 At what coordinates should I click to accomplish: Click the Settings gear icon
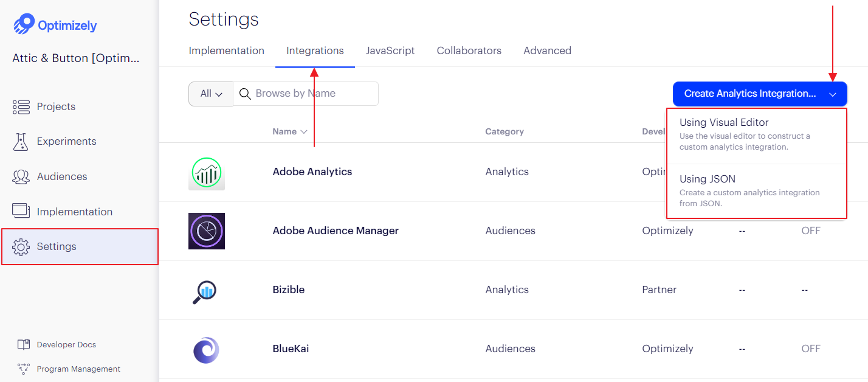click(21, 247)
